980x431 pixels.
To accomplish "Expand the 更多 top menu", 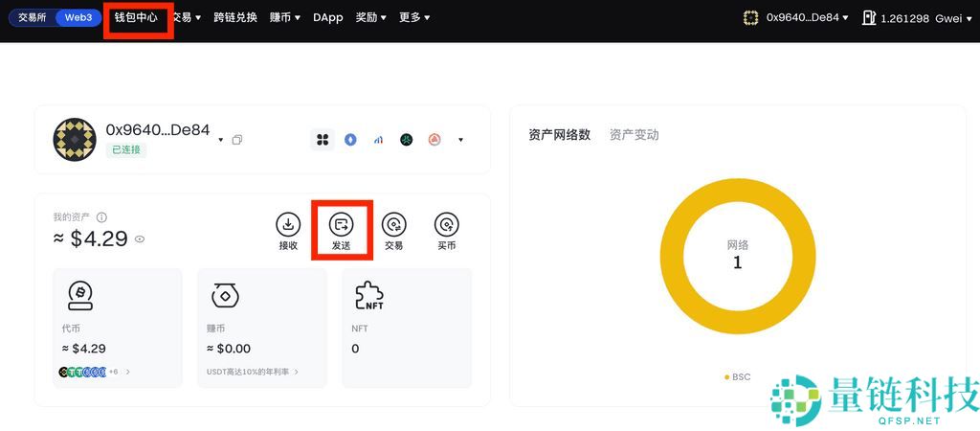I will pyautogui.click(x=414, y=17).
